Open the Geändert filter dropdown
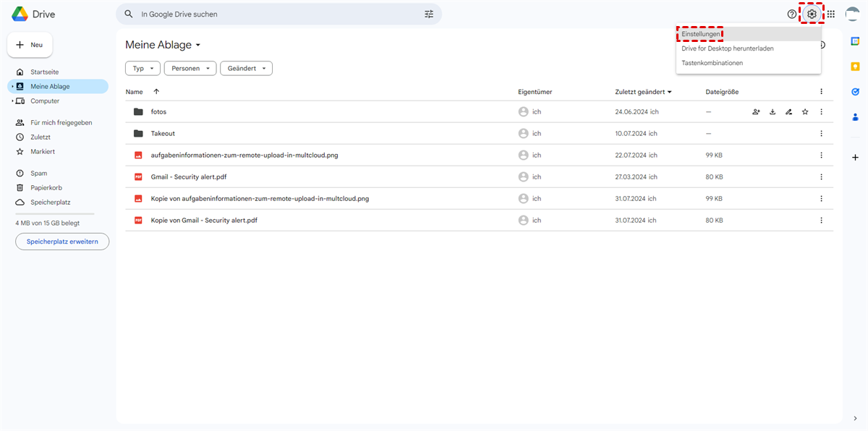The image size is (868, 431). pyautogui.click(x=246, y=69)
